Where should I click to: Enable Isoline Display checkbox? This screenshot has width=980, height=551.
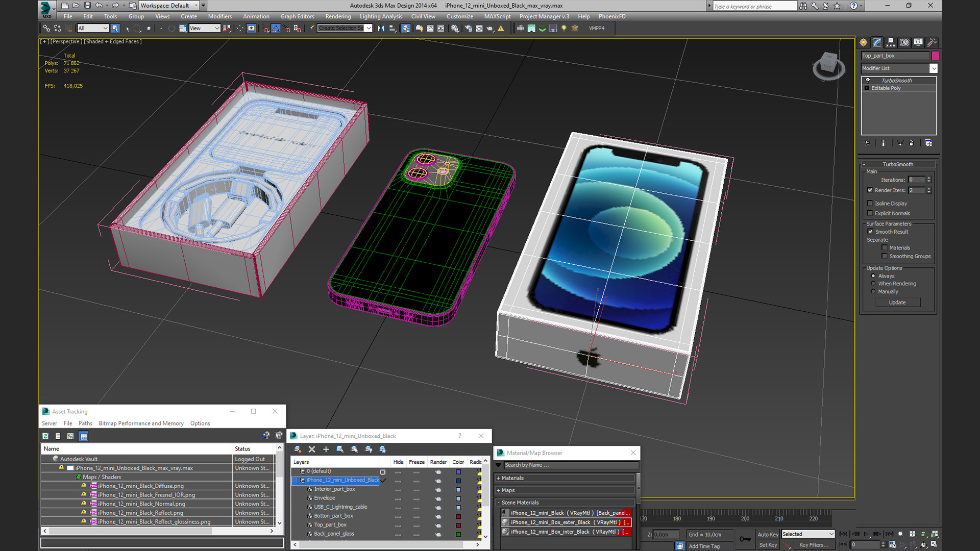tap(870, 204)
